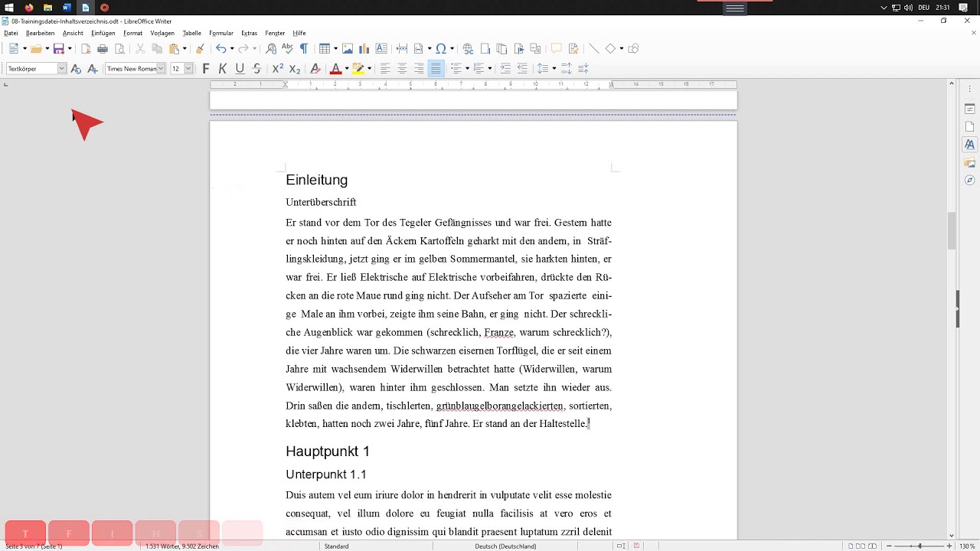980x551 pixels.
Task: Clear direct formatting icon
Action: [x=315, y=69]
